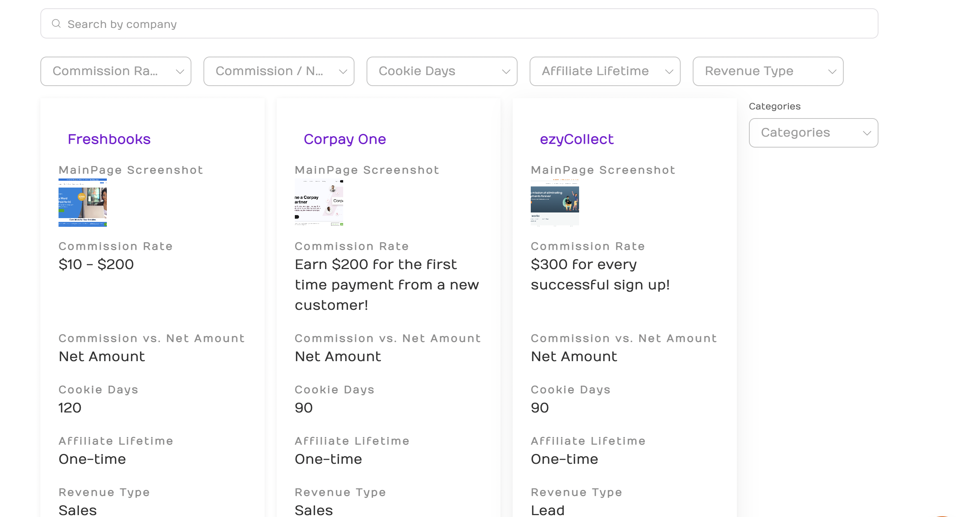Click the Categories chevron arrow
Screen dimensions: 980x517
867,133
